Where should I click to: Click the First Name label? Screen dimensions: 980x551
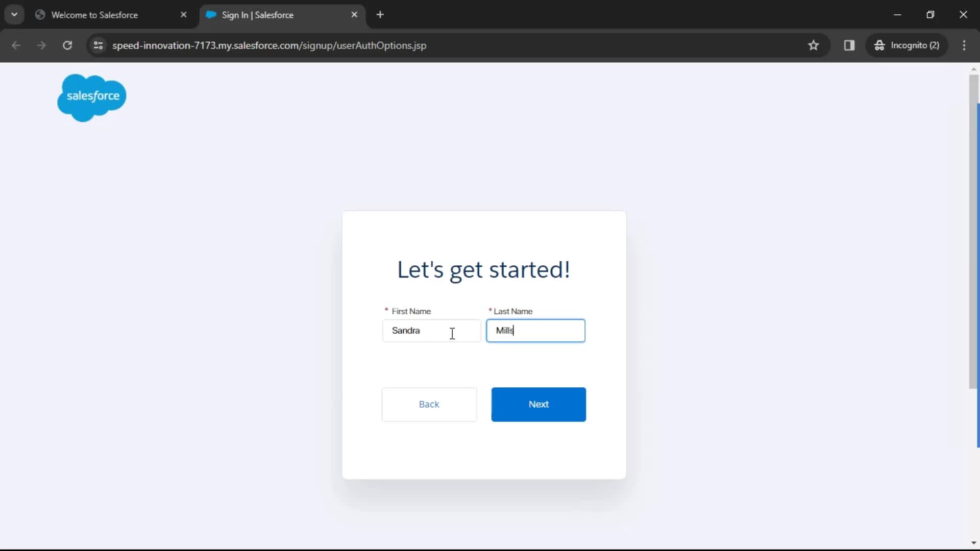coord(411,311)
